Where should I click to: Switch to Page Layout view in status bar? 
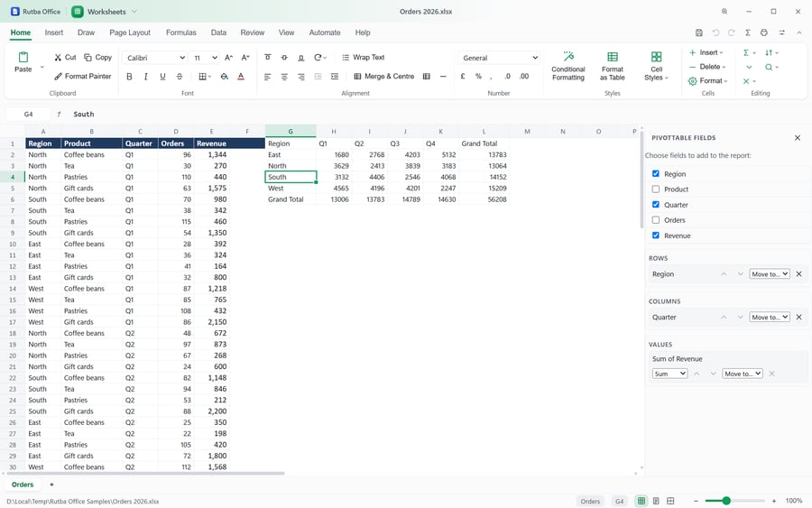coord(656,501)
